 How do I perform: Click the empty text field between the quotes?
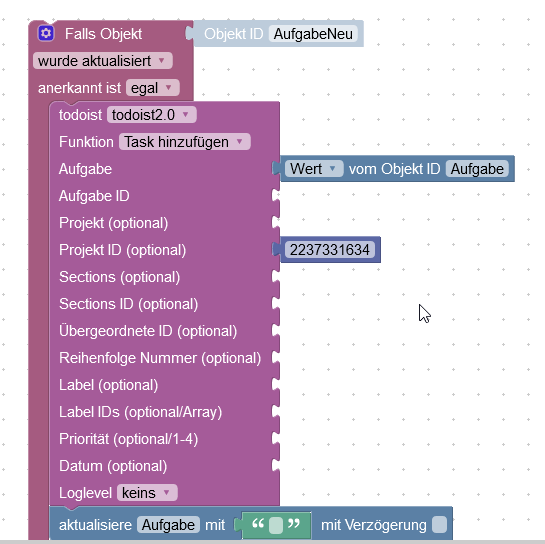276,525
